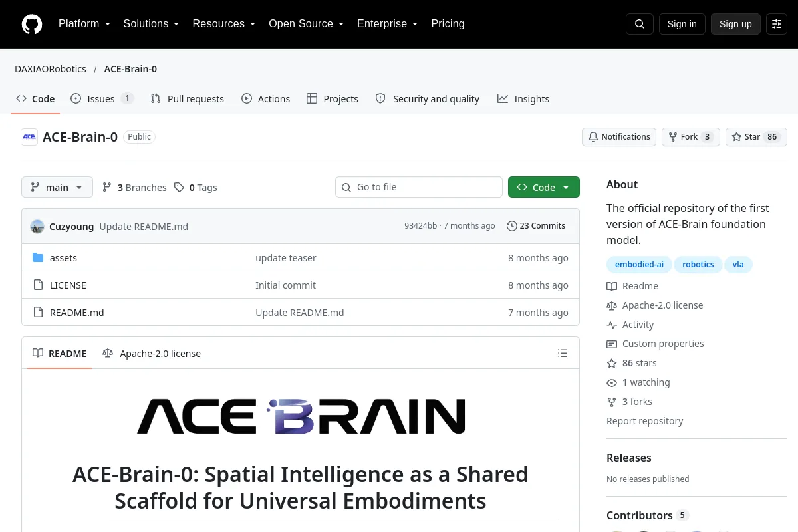Expand the Open Source menu
The width and height of the screenshot is (798, 532).
pos(306,24)
